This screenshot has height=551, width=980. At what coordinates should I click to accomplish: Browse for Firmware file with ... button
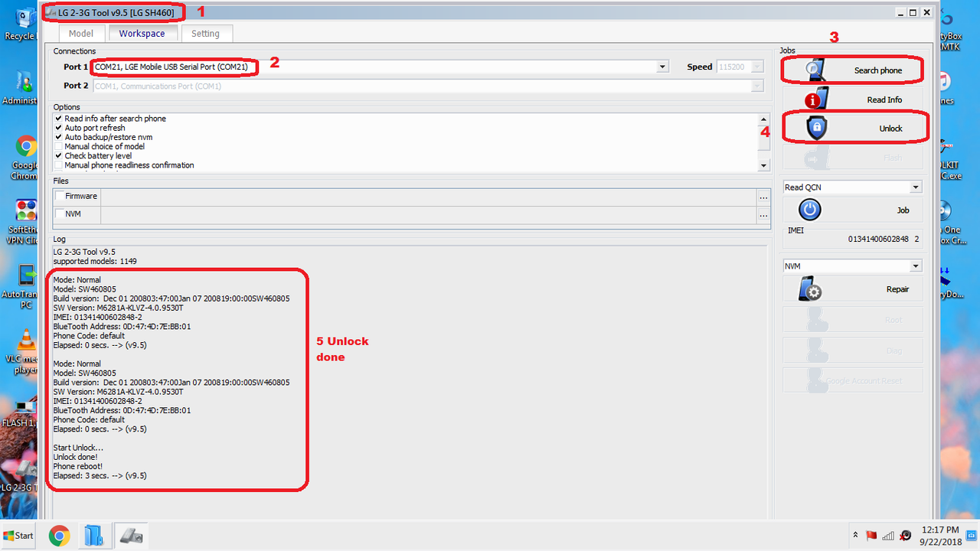point(763,197)
